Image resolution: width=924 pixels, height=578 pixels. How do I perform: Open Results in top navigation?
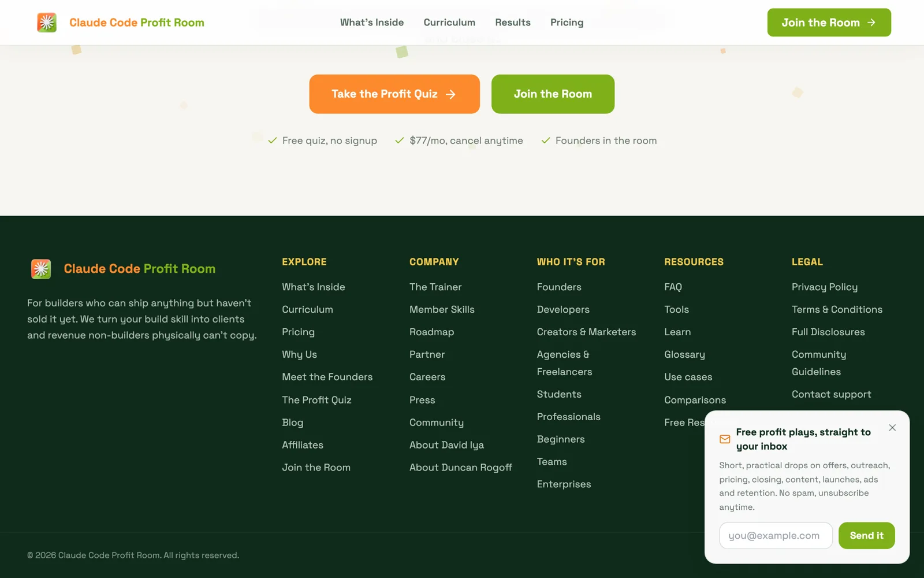[x=513, y=23]
